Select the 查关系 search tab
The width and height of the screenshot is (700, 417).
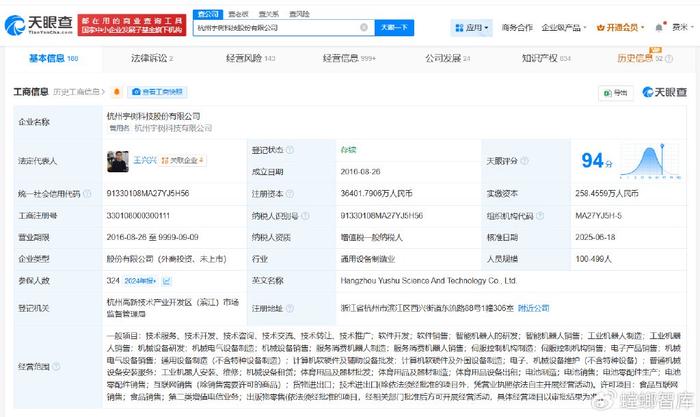coord(269,14)
